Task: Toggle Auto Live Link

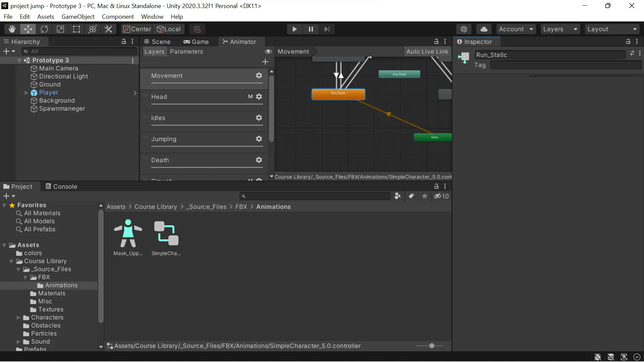Action: [427, 52]
